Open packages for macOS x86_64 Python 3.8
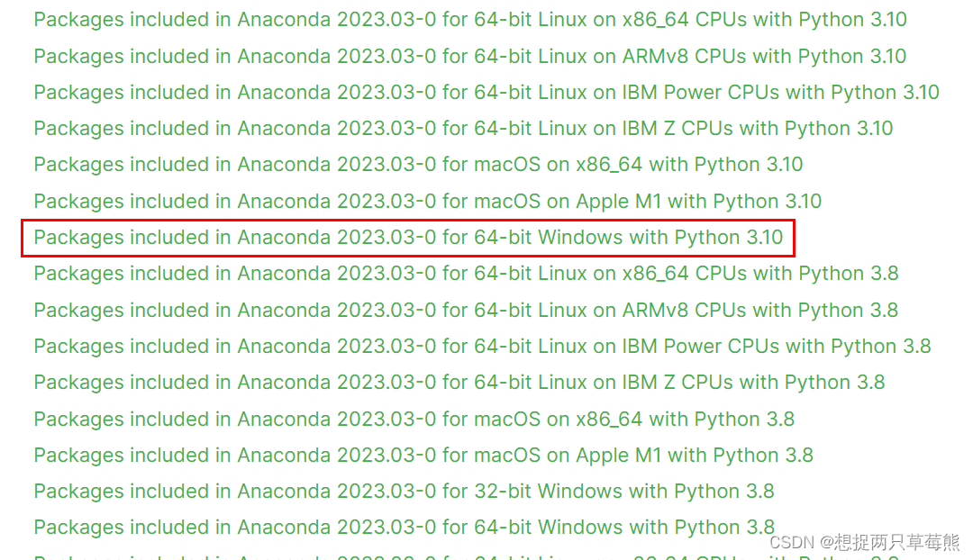 (413, 418)
